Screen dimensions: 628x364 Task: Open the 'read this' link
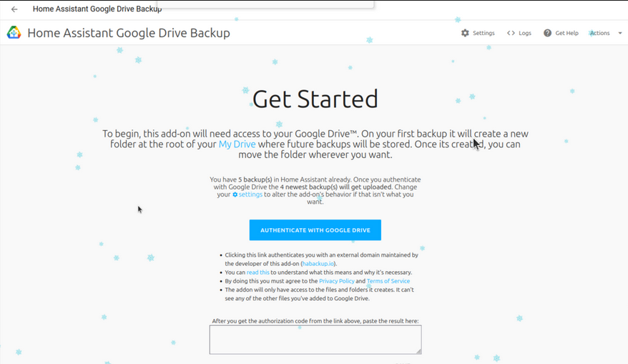click(x=258, y=272)
